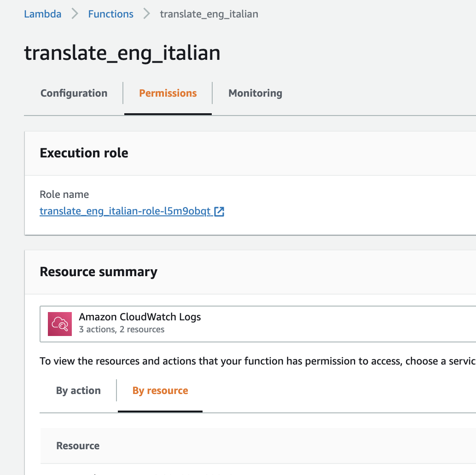Click the translate_eng_italian page title heading
This screenshot has height=475, width=476.
click(122, 53)
